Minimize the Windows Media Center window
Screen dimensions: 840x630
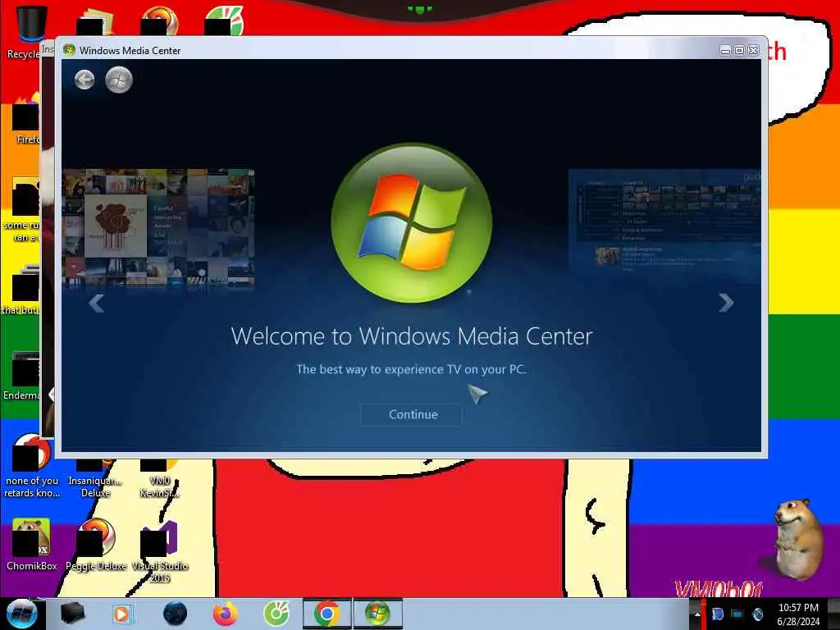[725, 50]
